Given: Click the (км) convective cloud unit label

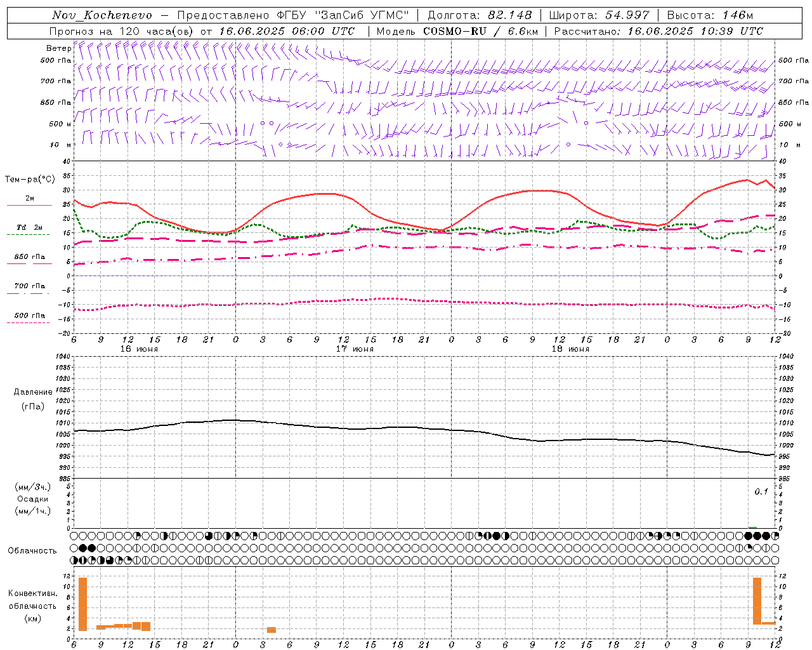Looking at the screenshot, I should point(33,618).
